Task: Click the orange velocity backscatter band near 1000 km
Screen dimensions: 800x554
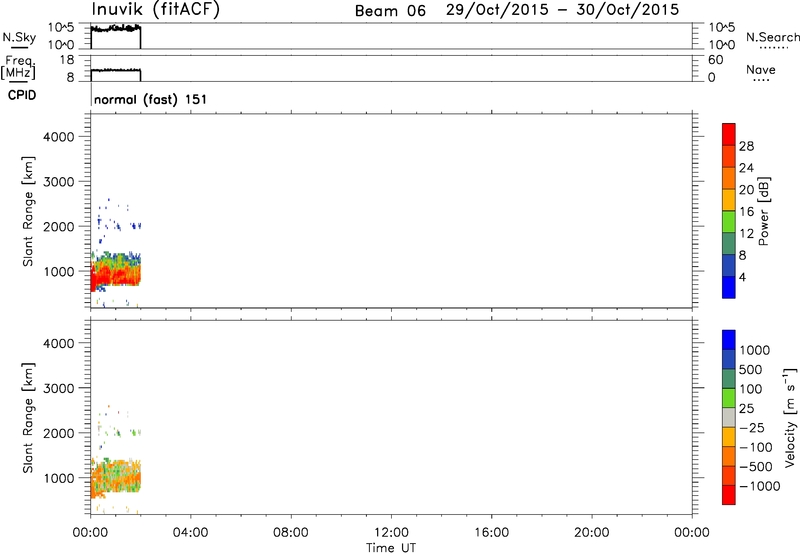Action: 115,480
